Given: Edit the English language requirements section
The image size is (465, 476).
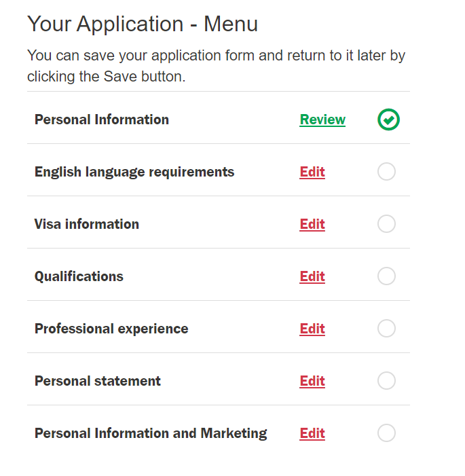Looking at the screenshot, I should tap(312, 172).
